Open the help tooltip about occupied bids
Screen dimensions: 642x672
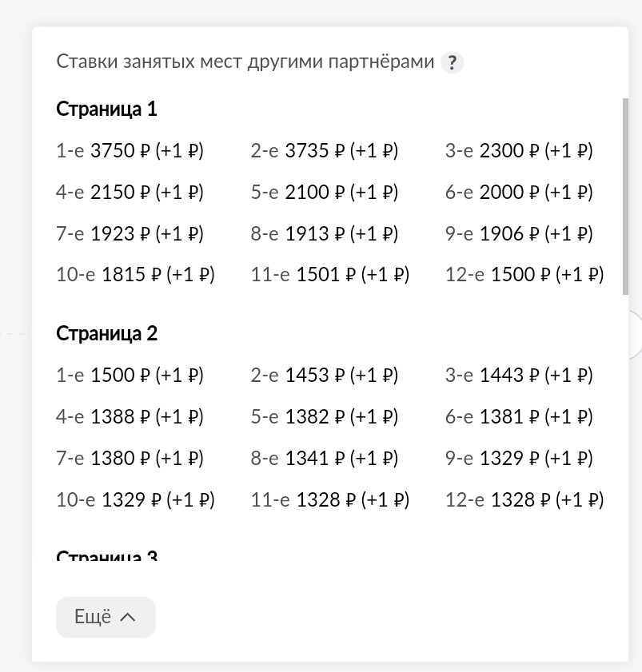(x=453, y=62)
